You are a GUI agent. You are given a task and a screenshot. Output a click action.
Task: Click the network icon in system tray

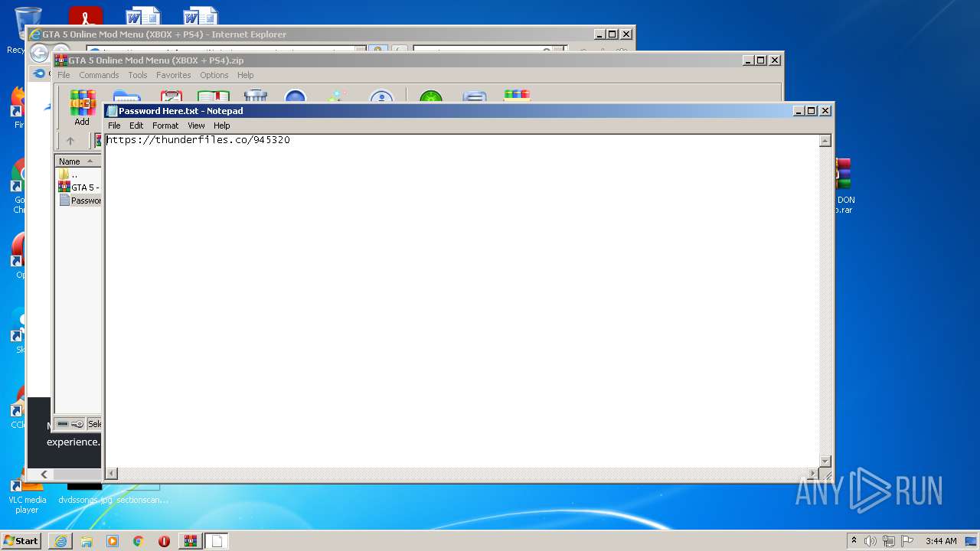(x=889, y=541)
